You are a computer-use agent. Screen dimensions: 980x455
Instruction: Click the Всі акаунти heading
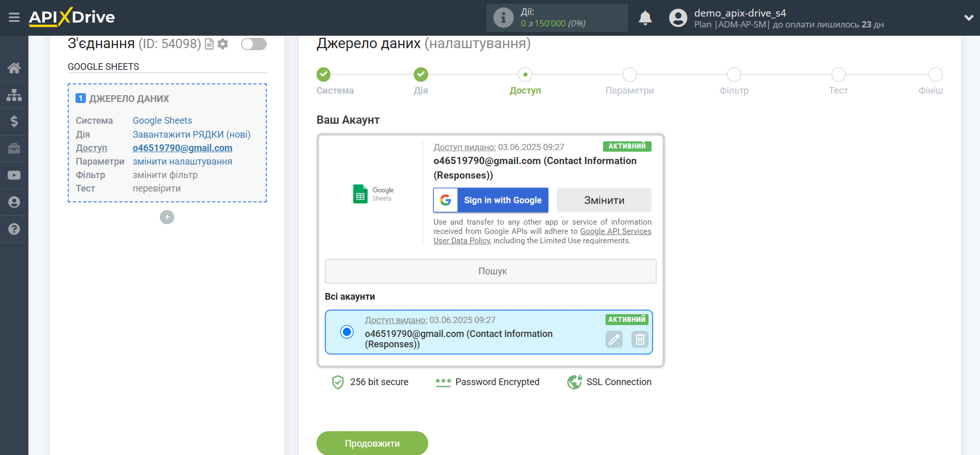coord(350,297)
